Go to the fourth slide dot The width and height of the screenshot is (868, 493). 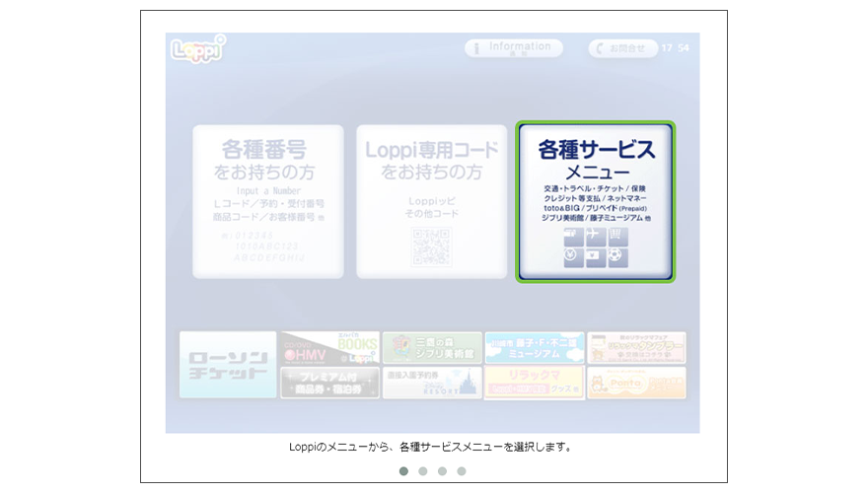pyautogui.click(x=462, y=471)
